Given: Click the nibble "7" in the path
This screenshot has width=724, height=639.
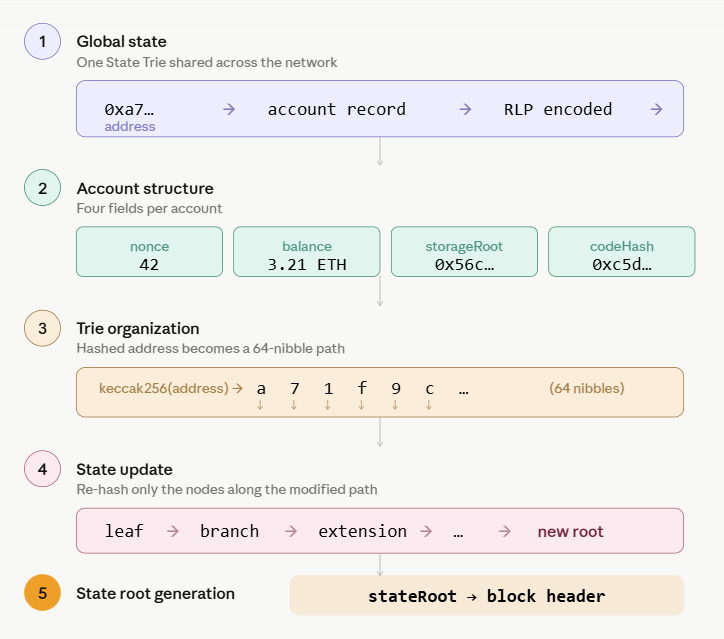Looking at the screenshot, I should 295,389.
